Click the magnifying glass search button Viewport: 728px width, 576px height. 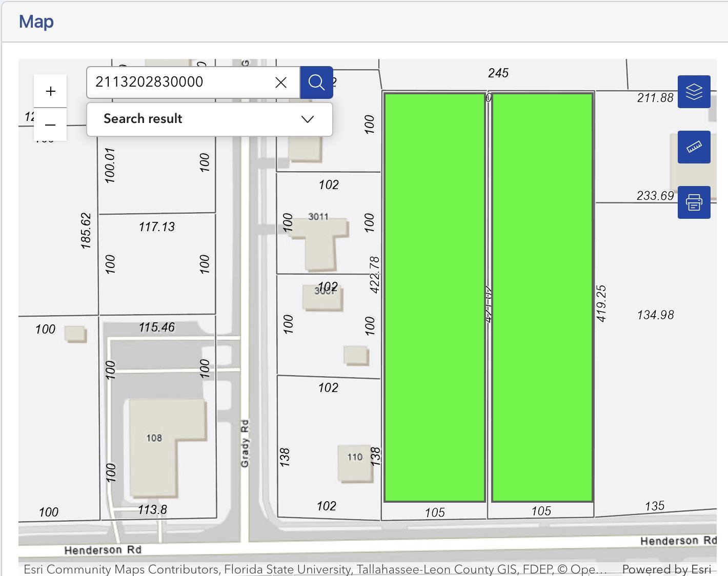(x=316, y=83)
